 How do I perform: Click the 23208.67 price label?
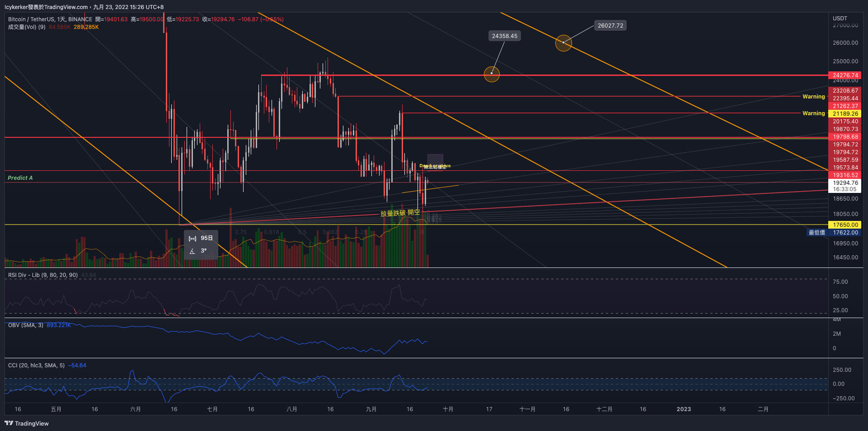pyautogui.click(x=845, y=91)
